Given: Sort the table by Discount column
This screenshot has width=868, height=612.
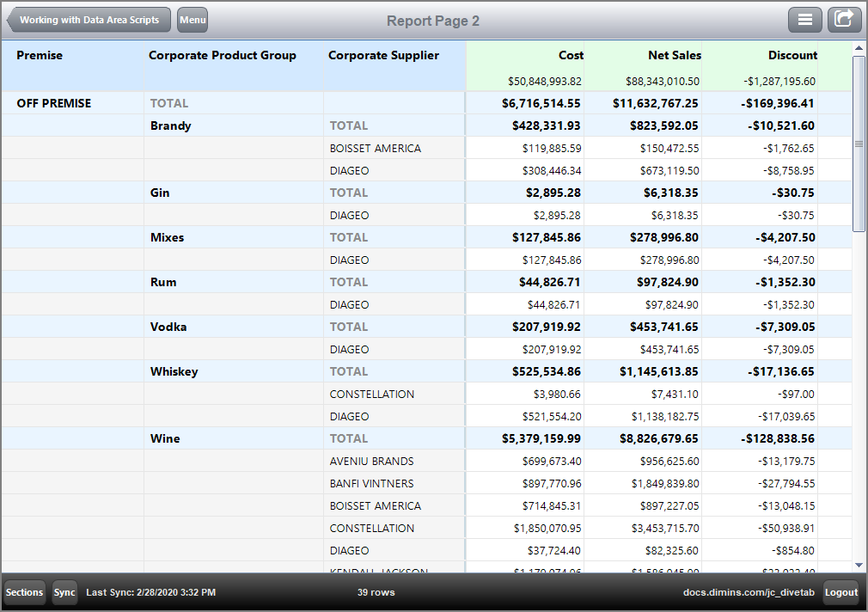Looking at the screenshot, I should click(x=792, y=55).
